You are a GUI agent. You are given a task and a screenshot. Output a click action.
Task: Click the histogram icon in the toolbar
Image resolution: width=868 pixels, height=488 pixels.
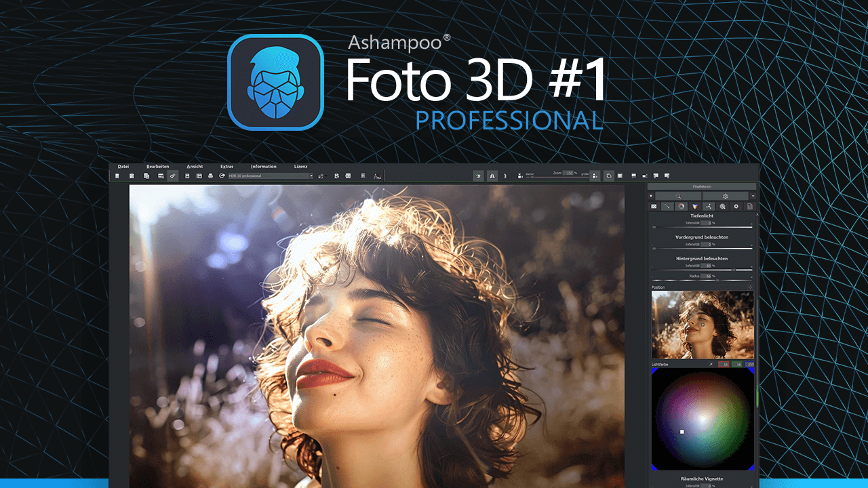(x=377, y=176)
